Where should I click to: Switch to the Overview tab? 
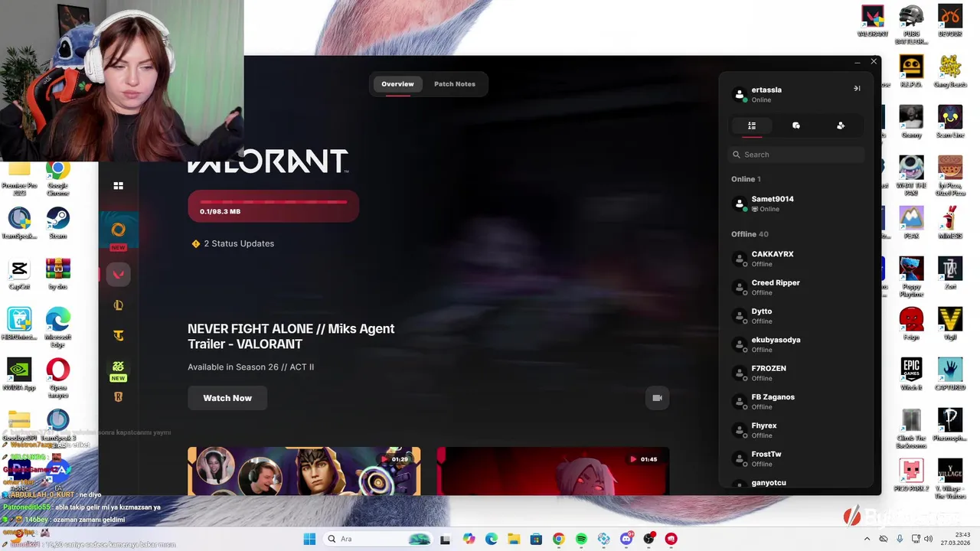(398, 84)
